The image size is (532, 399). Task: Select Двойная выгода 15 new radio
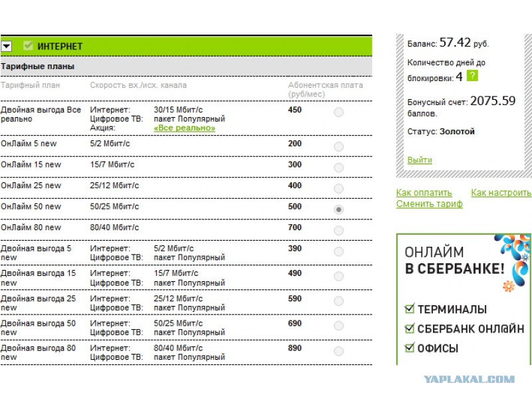point(338,277)
